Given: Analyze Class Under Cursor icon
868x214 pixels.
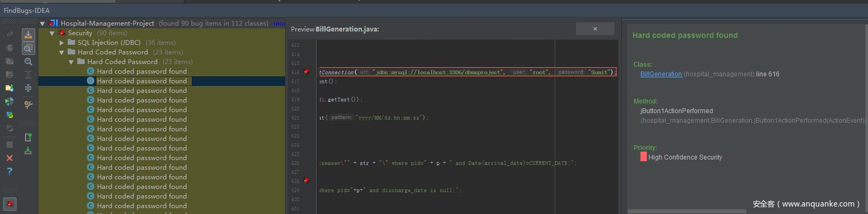Looking at the screenshot, I should (10, 47).
